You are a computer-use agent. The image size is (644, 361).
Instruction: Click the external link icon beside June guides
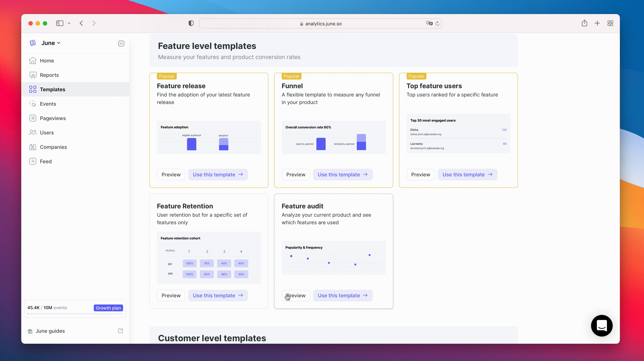click(x=120, y=331)
